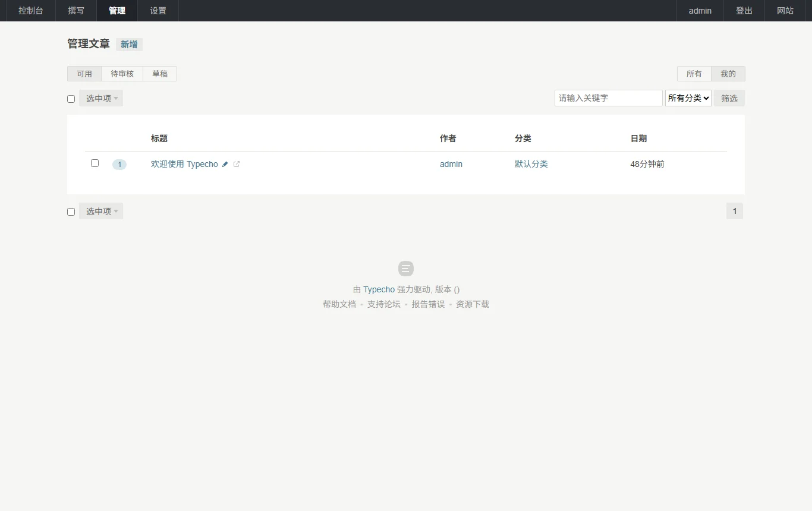Image resolution: width=812 pixels, height=511 pixels.
Task: Open the 资源下载 footer link
Action: click(x=473, y=304)
